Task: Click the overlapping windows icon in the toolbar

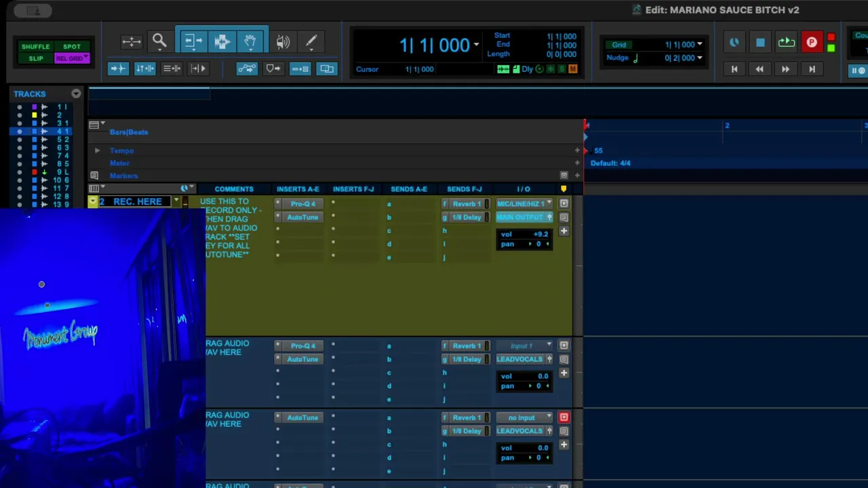Action: (327, 68)
